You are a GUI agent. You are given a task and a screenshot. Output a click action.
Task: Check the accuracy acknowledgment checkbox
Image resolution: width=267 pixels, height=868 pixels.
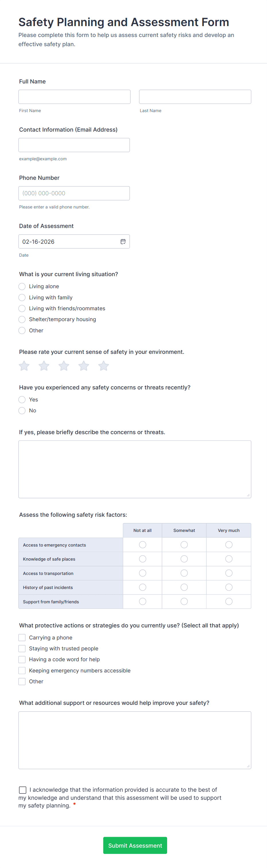(x=23, y=790)
